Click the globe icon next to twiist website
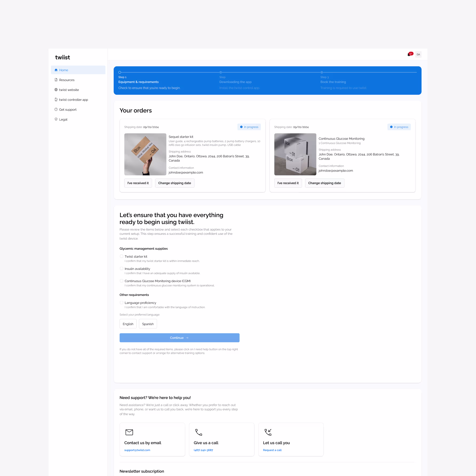The width and height of the screenshot is (476, 476). coord(56,90)
